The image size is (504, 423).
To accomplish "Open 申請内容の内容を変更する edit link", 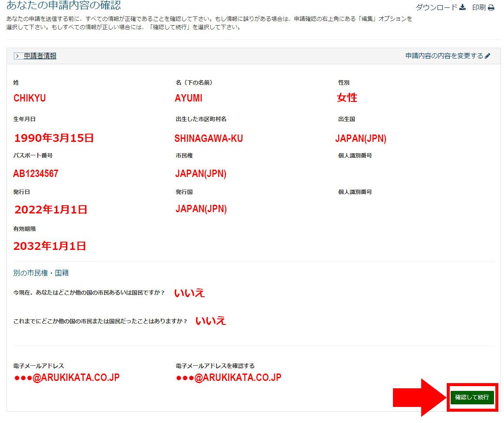I will 444,56.
